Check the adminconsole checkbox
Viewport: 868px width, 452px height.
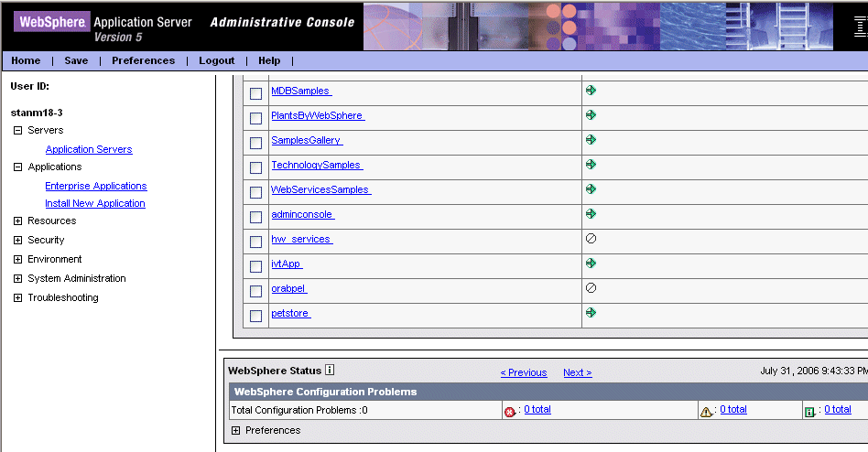coord(255,217)
